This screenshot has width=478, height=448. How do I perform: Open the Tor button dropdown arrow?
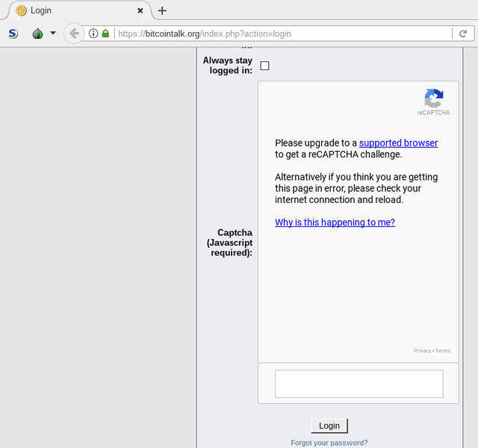(x=53, y=33)
